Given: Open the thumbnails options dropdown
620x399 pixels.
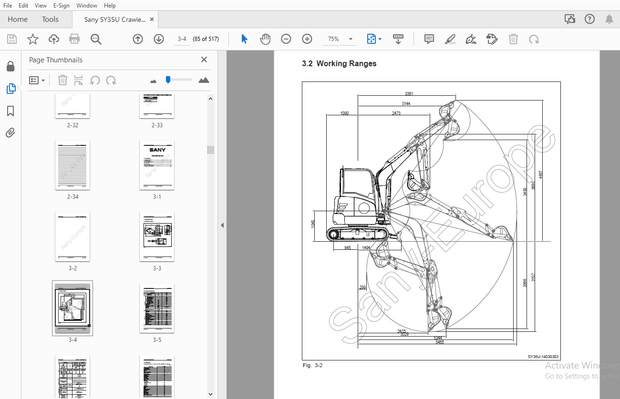Looking at the screenshot, I should click(37, 80).
